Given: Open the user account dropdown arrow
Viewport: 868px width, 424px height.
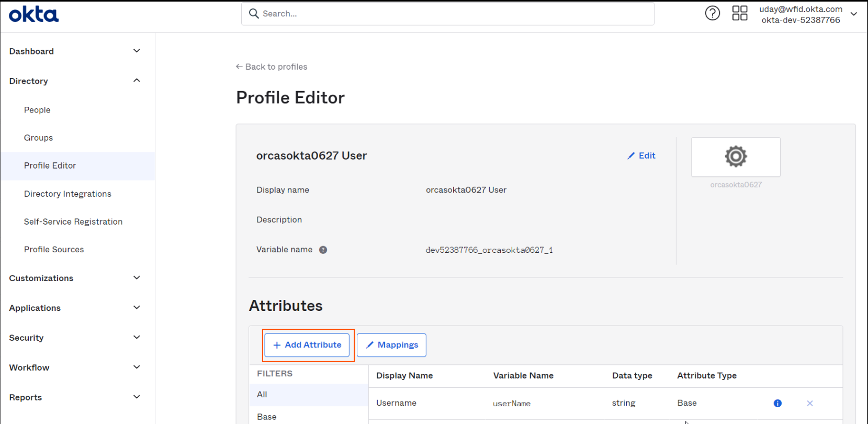Looking at the screenshot, I should 854,14.
